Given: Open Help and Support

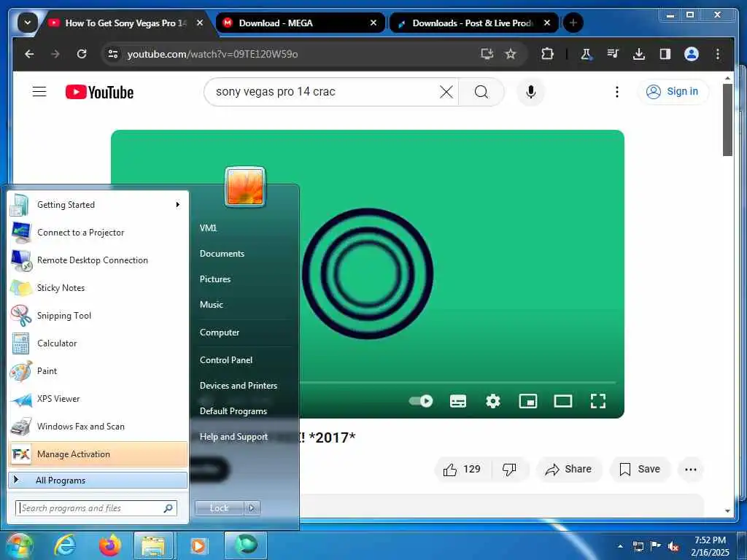Looking at the screenshot, I should [233, 437].
